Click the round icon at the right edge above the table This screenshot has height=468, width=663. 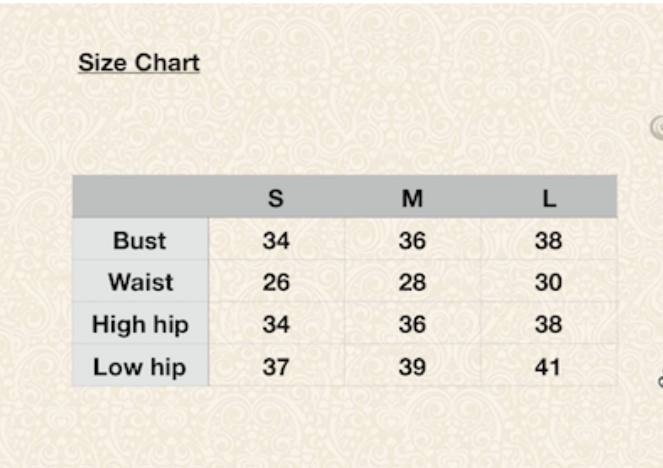click(657, 127)
